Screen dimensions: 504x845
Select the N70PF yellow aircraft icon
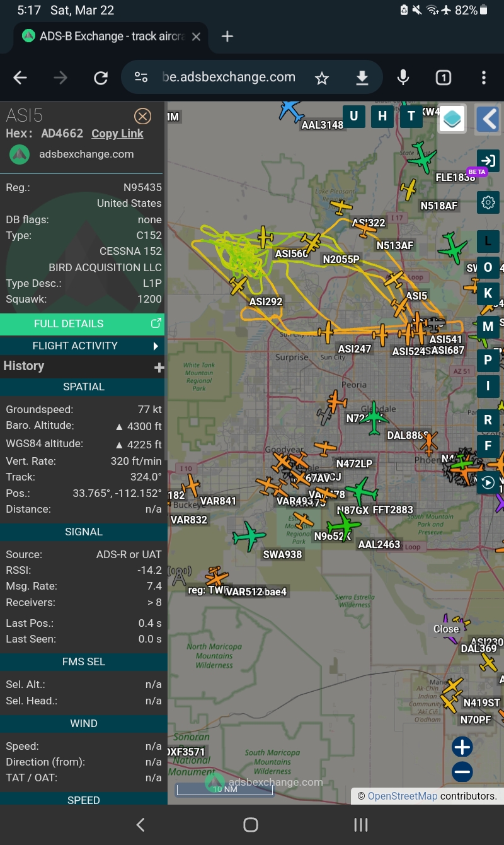pyautogui.click(x=449, y=702)
